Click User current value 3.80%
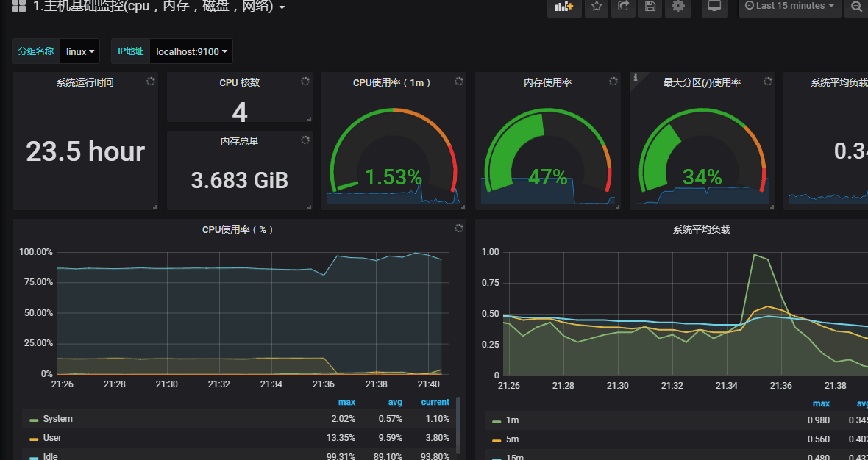The image size is (868, 460). point(438,437)
